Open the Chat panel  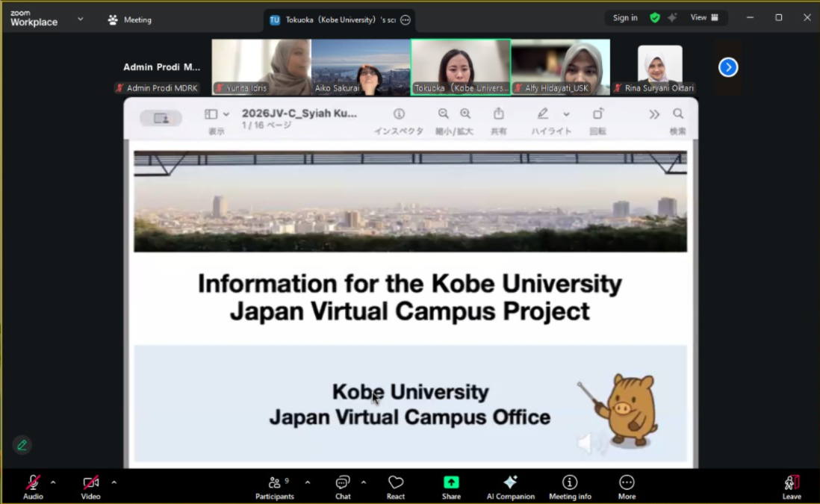(x=343, y=487)
